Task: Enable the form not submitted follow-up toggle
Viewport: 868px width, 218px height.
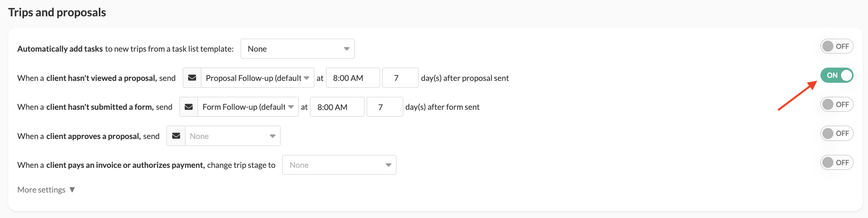Action: [836, 104]
